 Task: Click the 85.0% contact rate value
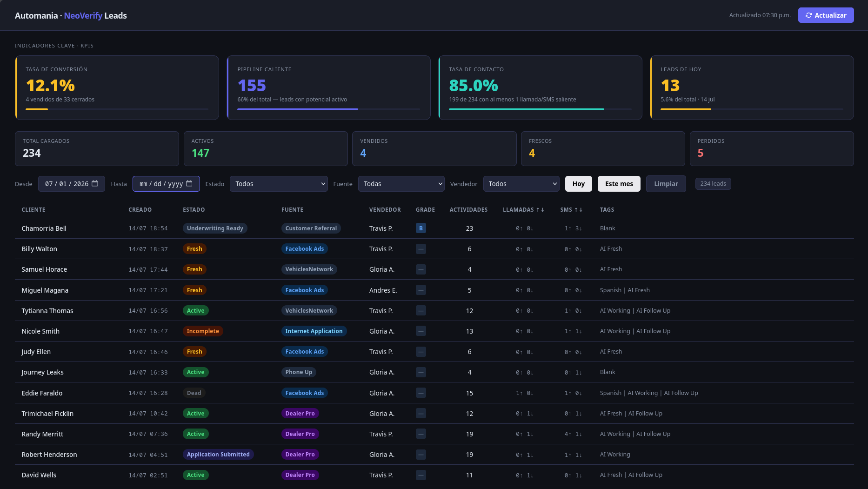point(474,86)
